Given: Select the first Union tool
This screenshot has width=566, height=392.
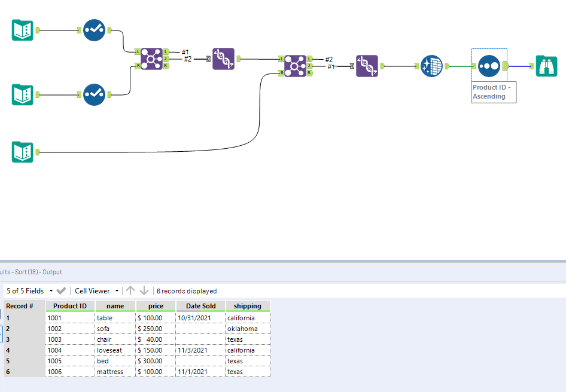Looking at the screenshot, I should pyautogui.click(x=223, y=59).
